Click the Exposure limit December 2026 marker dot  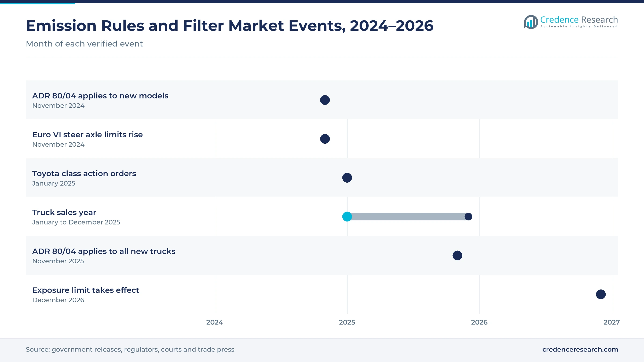[x=601, y=294]
